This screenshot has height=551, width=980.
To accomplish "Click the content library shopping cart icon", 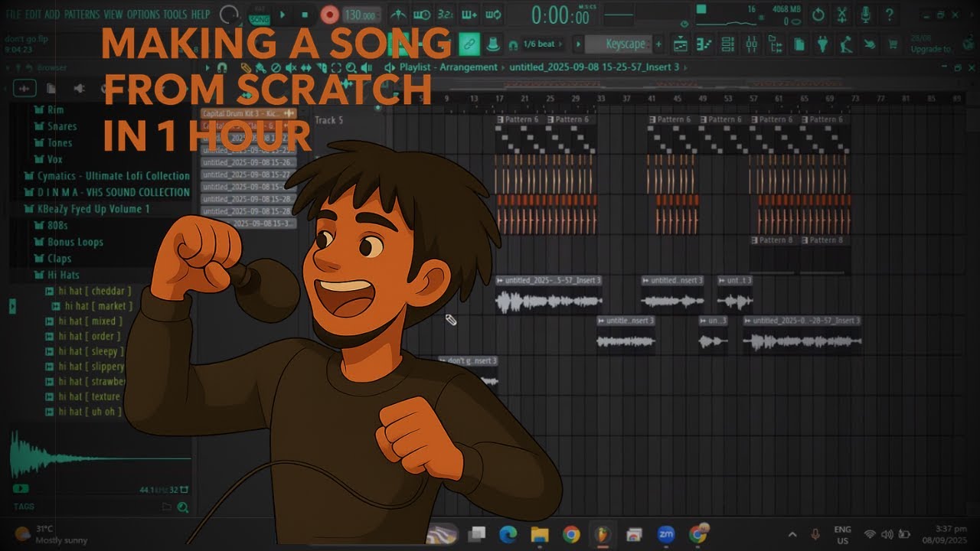I will [893, 44].
